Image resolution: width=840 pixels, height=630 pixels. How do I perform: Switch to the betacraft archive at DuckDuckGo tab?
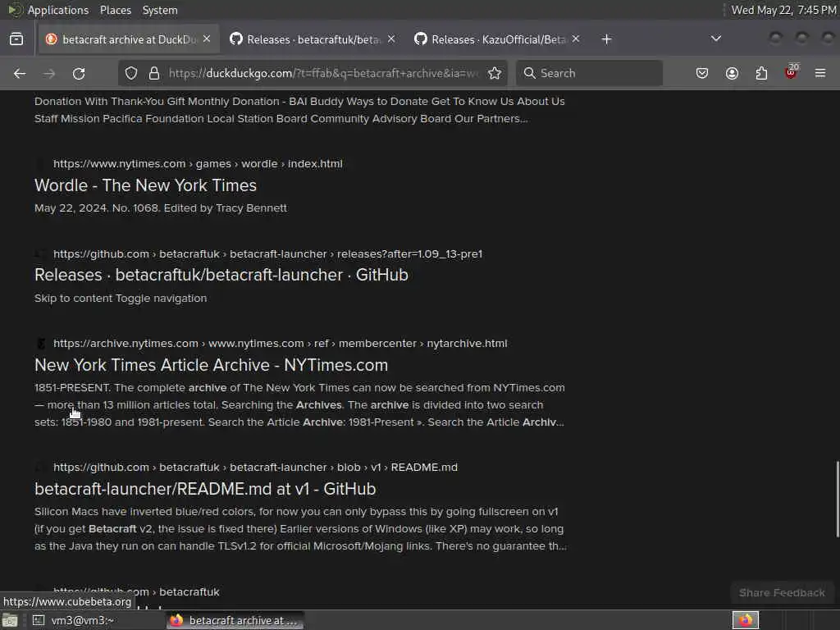(129, 39)
